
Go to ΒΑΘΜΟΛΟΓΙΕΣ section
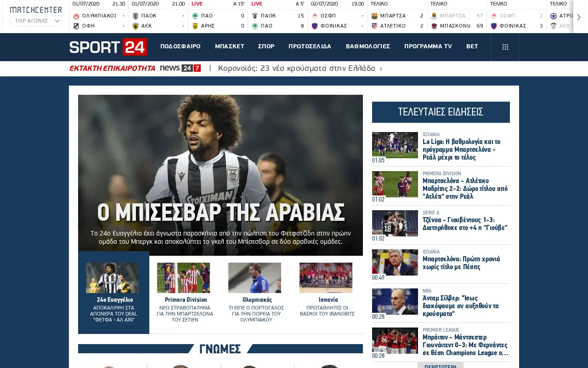[x=368, y=46]
